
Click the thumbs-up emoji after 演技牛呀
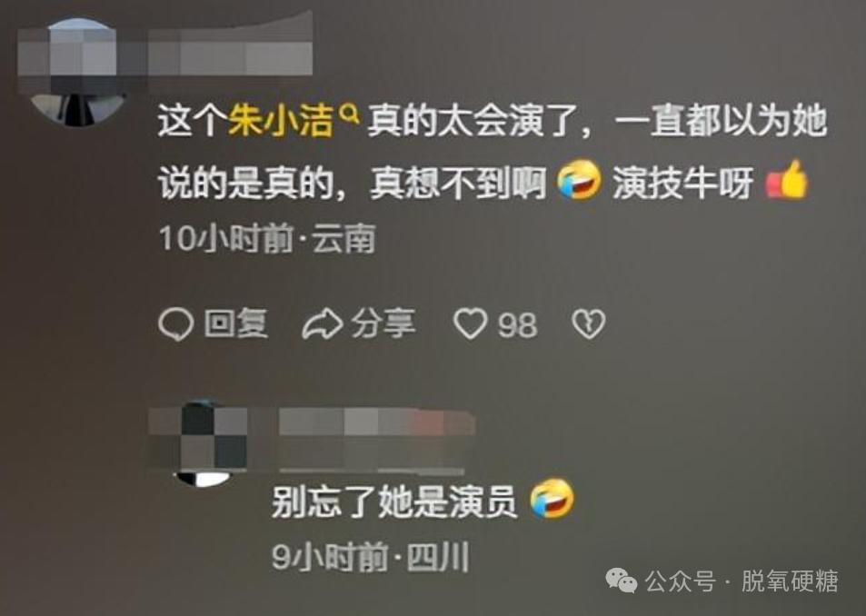788,180
